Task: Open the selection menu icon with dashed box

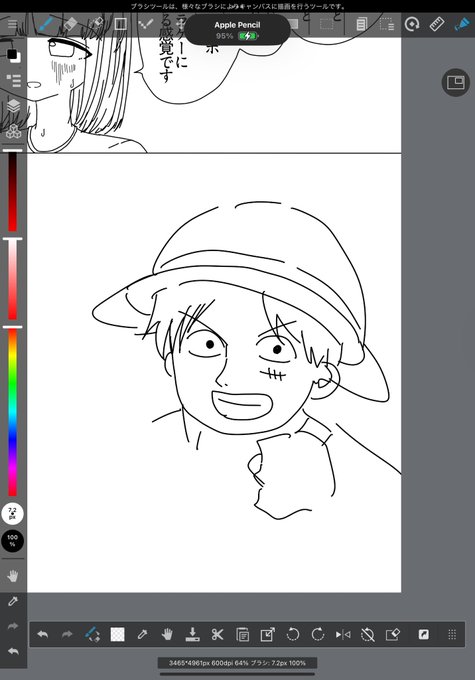Action: point(387,24)
